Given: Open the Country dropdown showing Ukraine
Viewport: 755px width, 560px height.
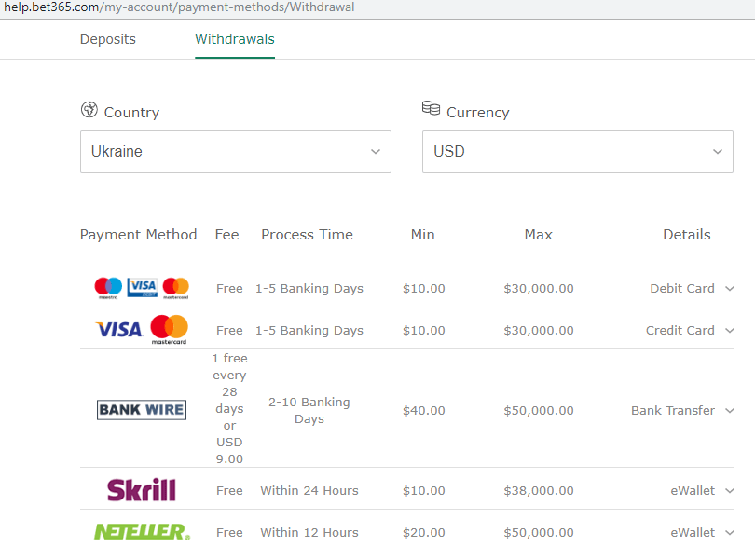Looking at the screenshot, I should pos(235,151).
